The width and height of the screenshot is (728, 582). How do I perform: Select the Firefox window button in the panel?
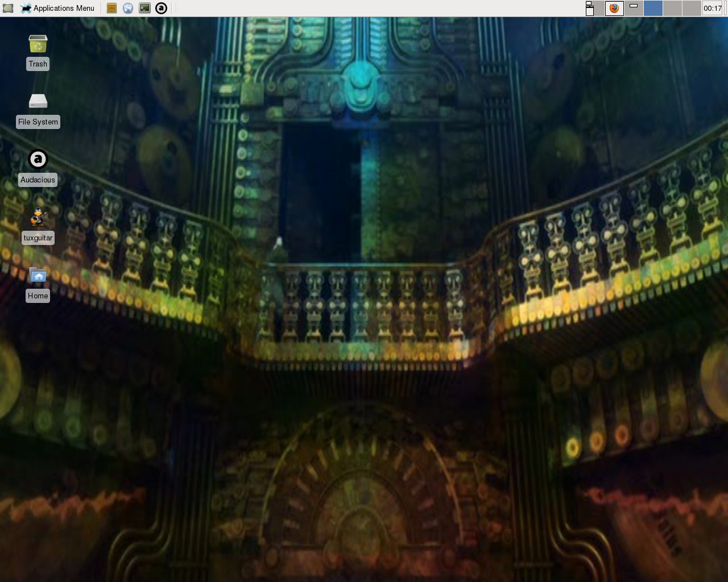coord(614,8)
